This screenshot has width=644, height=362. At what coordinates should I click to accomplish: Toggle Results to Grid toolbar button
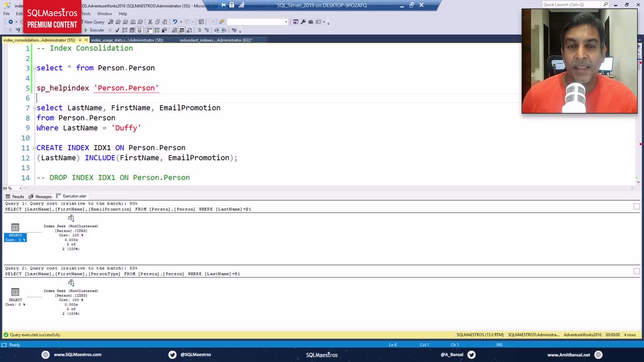(x=182, y=30)
